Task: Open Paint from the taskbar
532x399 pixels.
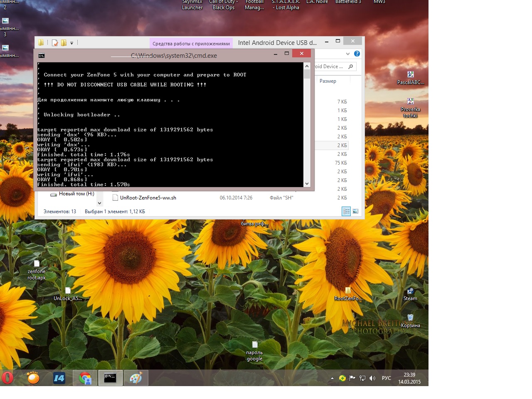Action: [x=136, y=378]
